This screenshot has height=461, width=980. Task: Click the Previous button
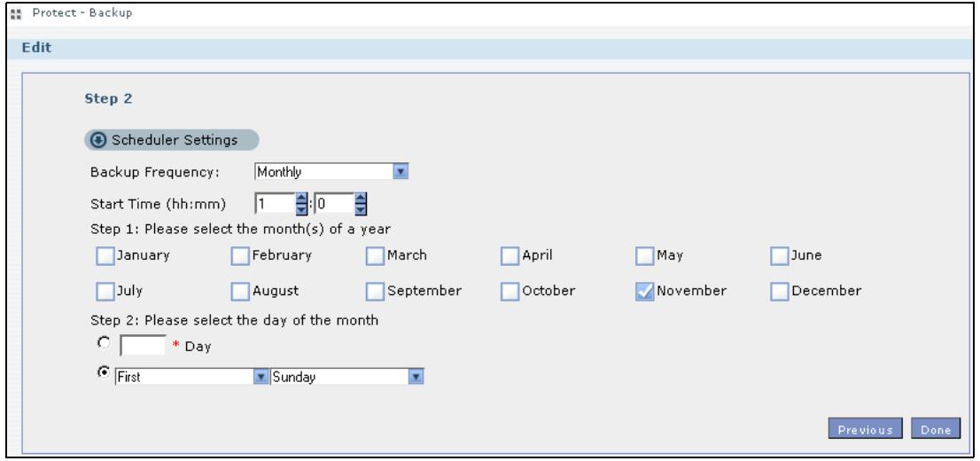(865, 429)
